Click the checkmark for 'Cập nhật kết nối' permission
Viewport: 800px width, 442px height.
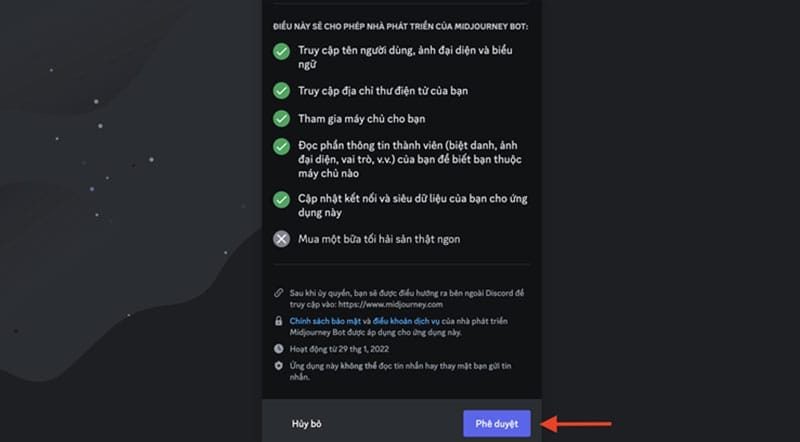point(281,200)
